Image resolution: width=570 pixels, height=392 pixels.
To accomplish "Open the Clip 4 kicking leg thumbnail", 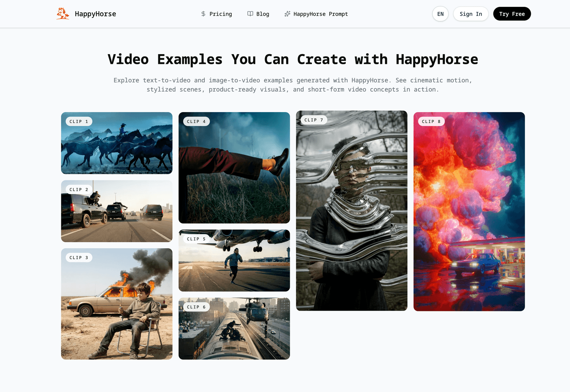I will (234, 168).
